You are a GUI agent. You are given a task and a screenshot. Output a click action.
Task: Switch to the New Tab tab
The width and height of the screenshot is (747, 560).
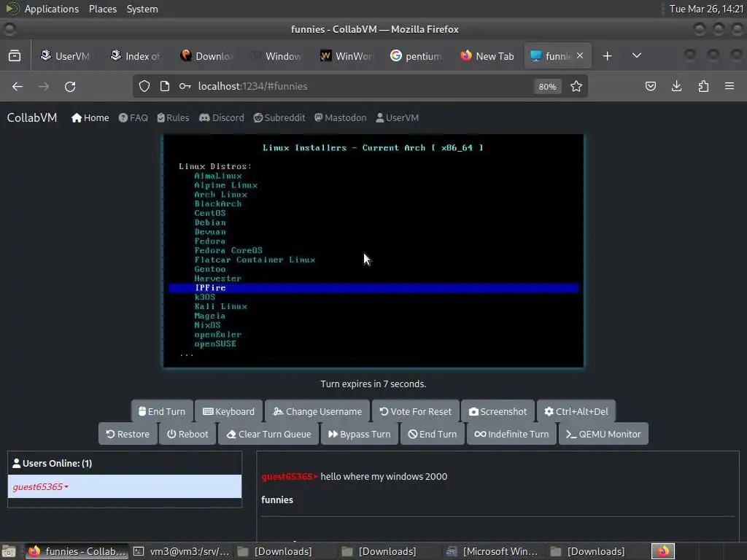point(487,55)
